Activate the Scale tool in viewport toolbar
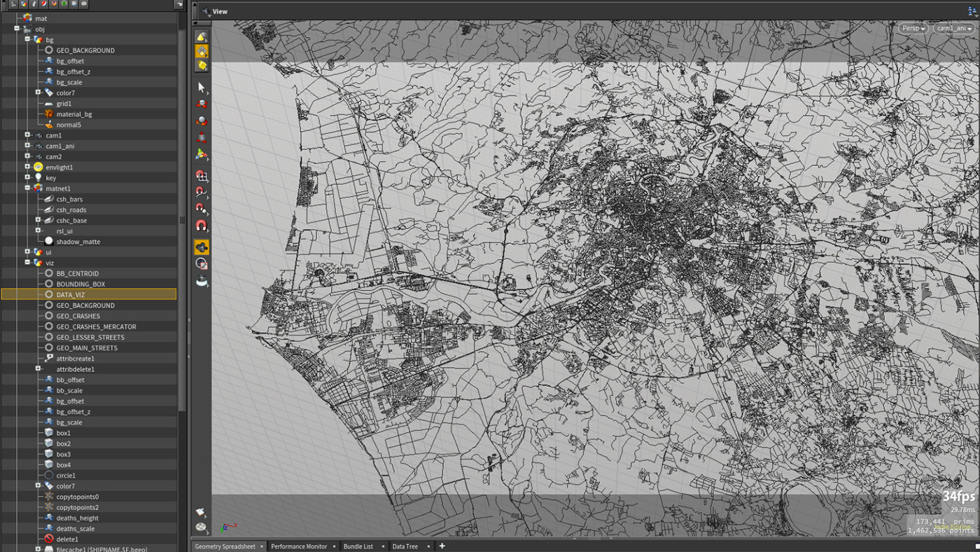The width and height of the screenshot is (980, 552). [x=202, y=137]
